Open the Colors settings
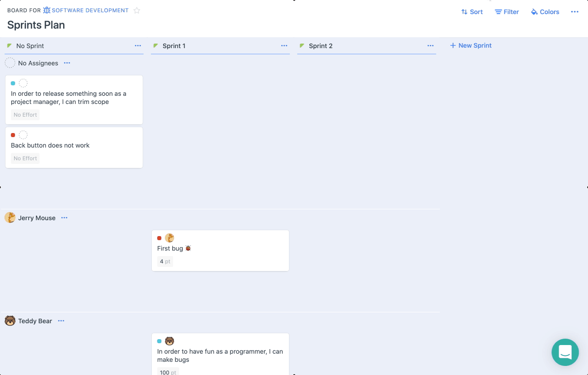This screenshot has height=375, width=588. coord(545,12)
